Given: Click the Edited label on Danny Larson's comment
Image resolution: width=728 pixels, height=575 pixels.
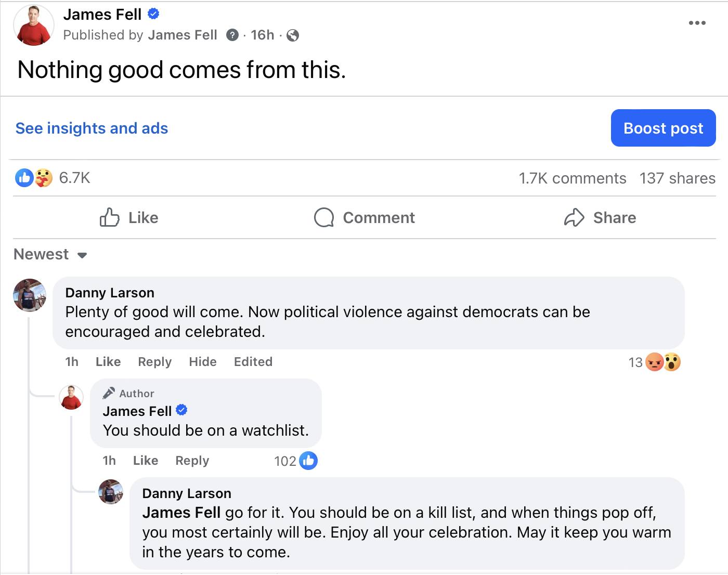Looking at the screenshot, I should tap(253, 362).
